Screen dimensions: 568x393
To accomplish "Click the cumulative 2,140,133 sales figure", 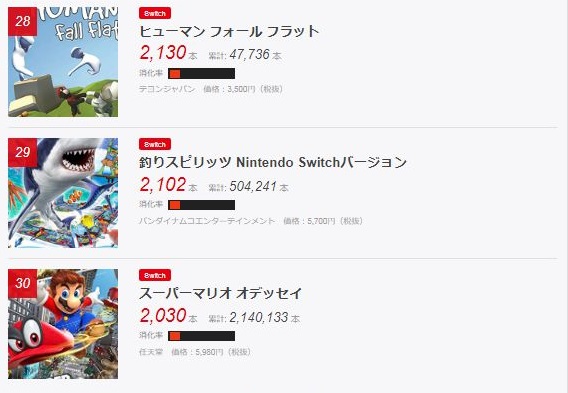I will pyautogui.click(x=259, y=317).
